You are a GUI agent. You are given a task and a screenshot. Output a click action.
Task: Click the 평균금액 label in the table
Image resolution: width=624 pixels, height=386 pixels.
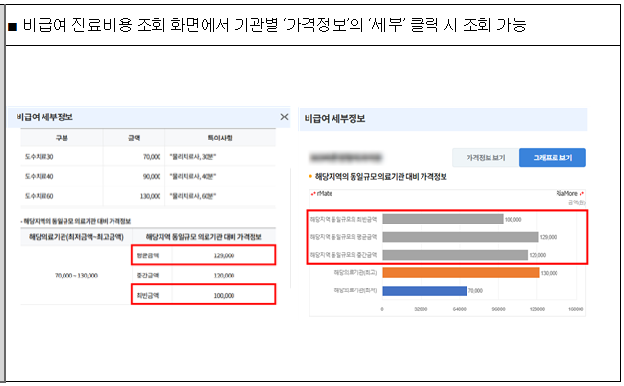tap(148, 255)
